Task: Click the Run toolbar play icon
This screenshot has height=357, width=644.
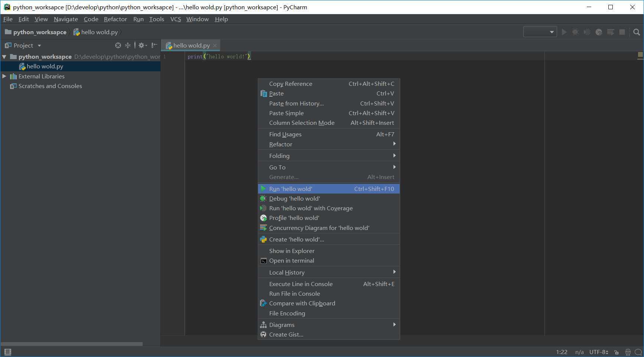Action: click(x=564, y=32)
